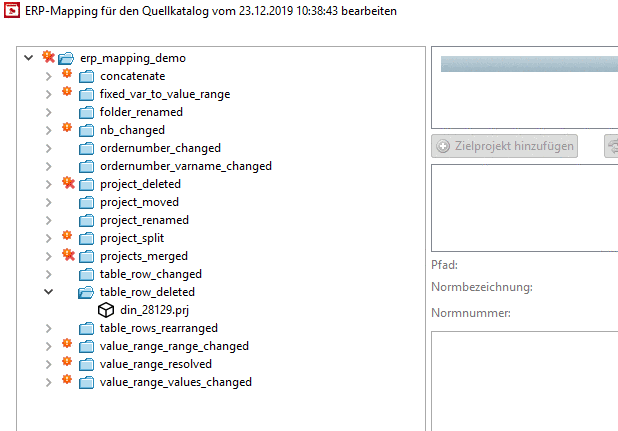Expand the value_range_values_changed folder
This screenshot has width=618, height=431.
point(48,382)
